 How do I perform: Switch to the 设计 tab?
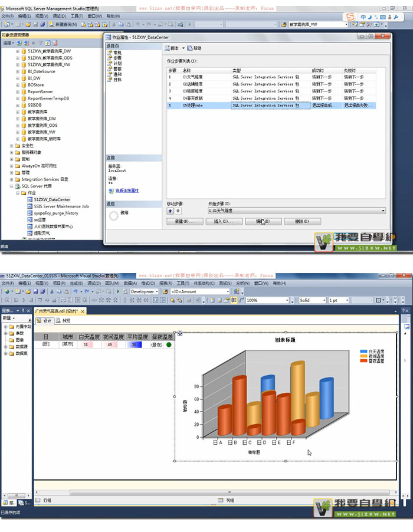[x=44, y=321]
